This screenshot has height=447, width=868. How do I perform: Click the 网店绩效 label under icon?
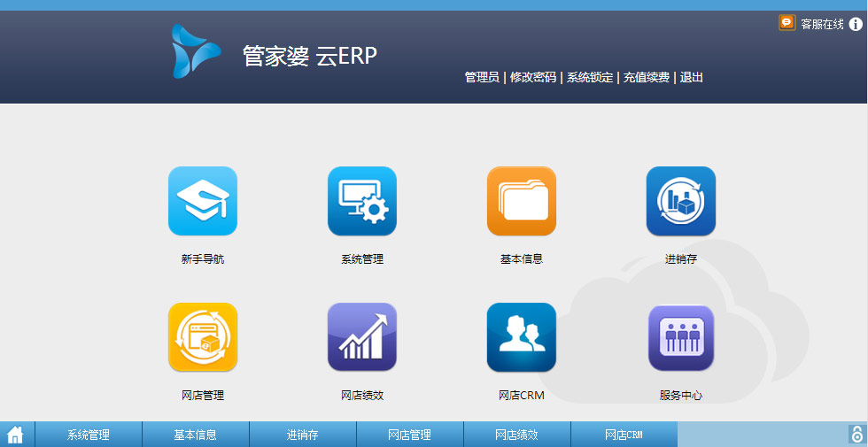click(362, 396)
